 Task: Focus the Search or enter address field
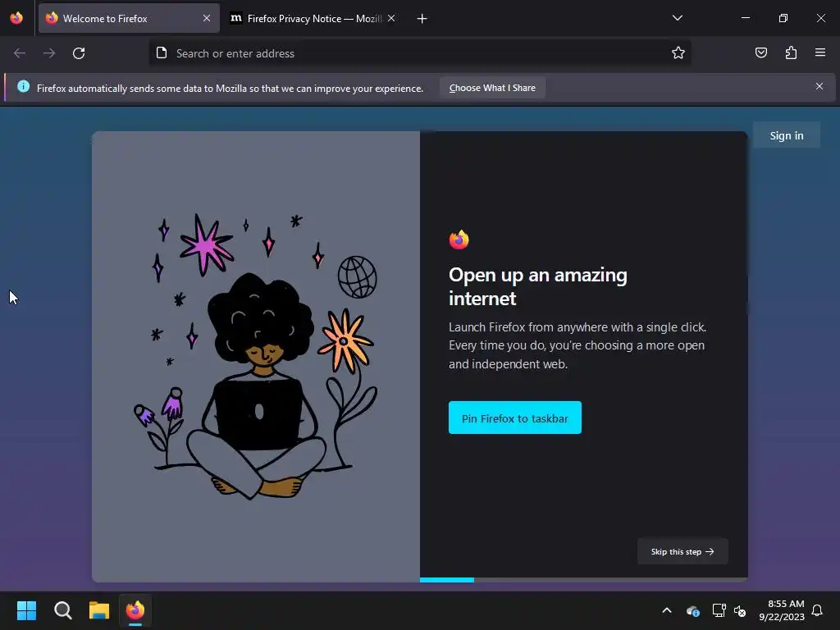(419, 53)
